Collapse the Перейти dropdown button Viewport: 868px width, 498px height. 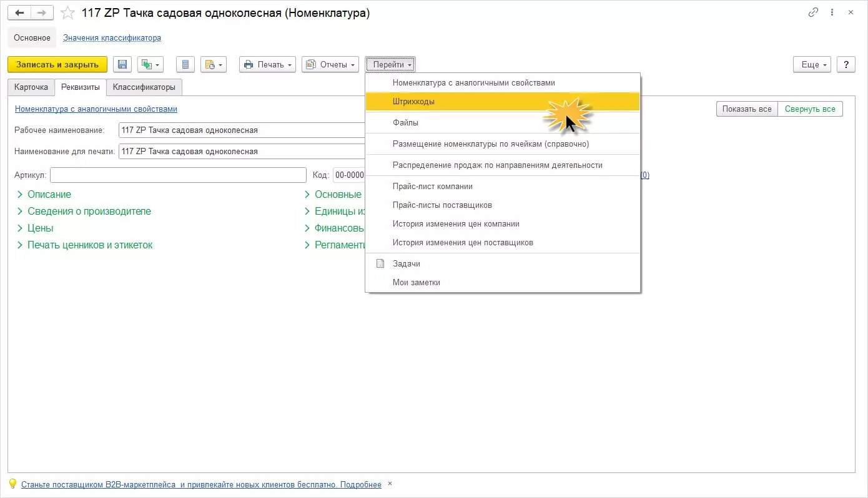pyautogui.click(x=390, y=64)
